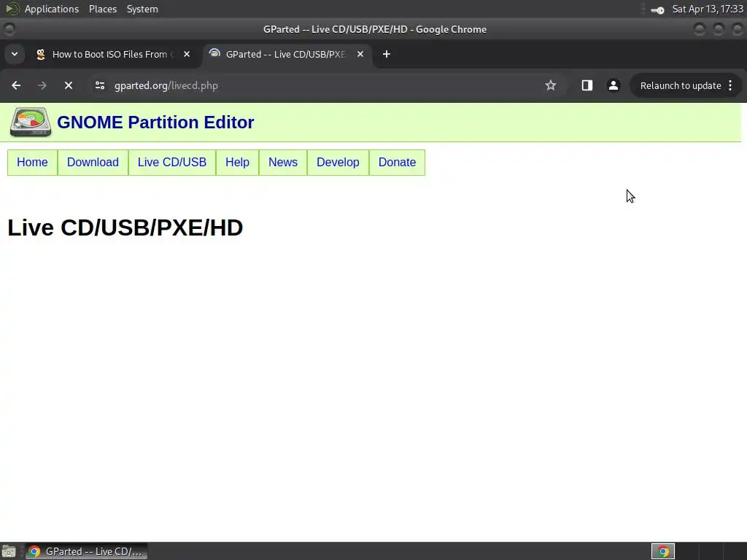Open the Places menu
Screen dimensions: 747x560
(103, 9)
